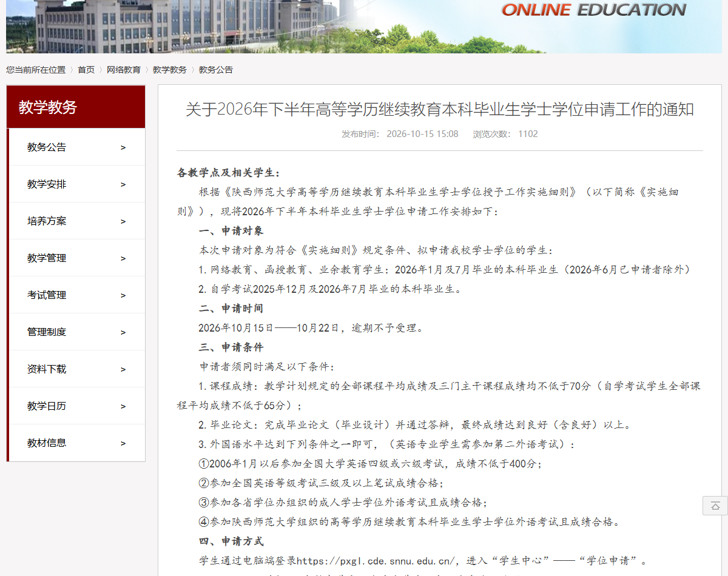The image size is (728, 576).
Task: Click the heading 一、申请对象
Action: coord(231,231)
